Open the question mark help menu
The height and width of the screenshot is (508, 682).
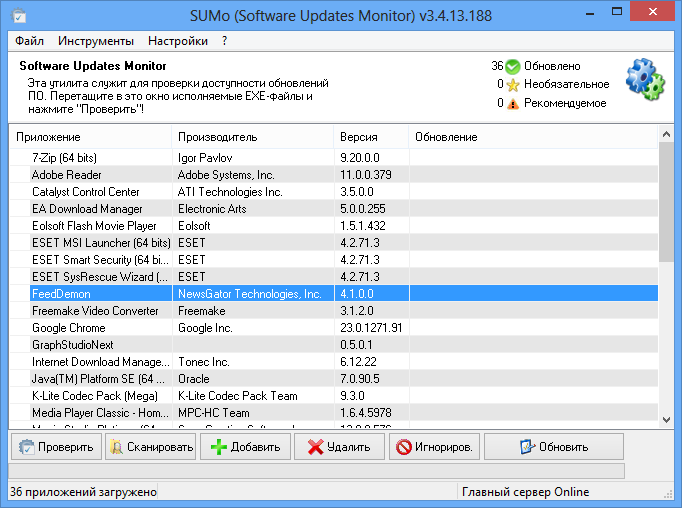click(224, 41)
